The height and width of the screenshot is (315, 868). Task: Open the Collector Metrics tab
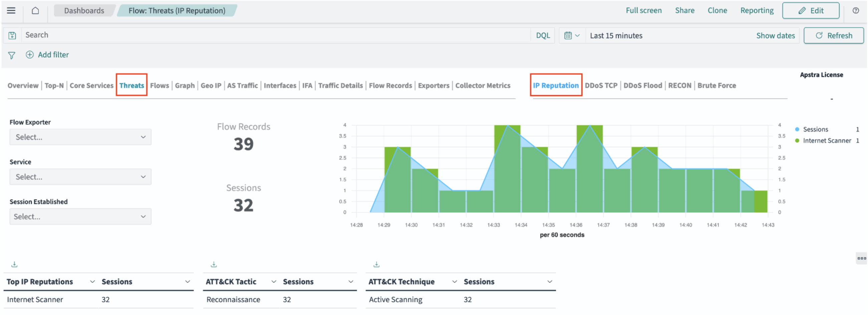(482, 85)
